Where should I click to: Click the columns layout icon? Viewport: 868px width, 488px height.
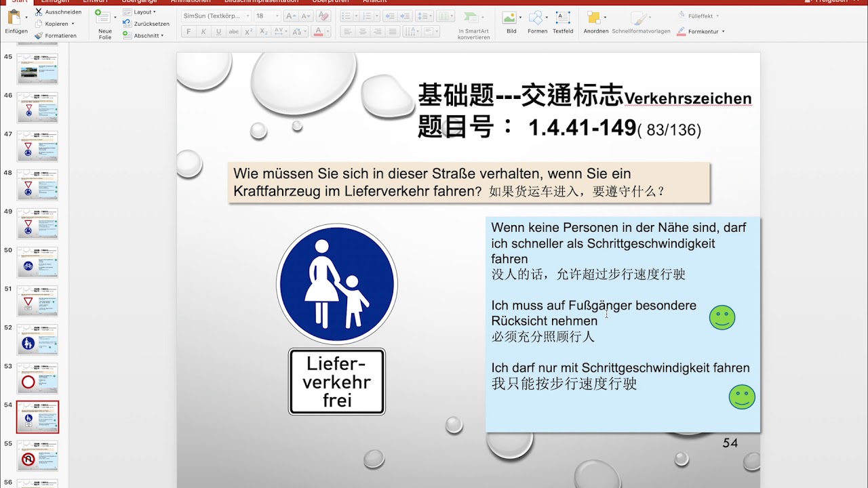coord(446,16)
